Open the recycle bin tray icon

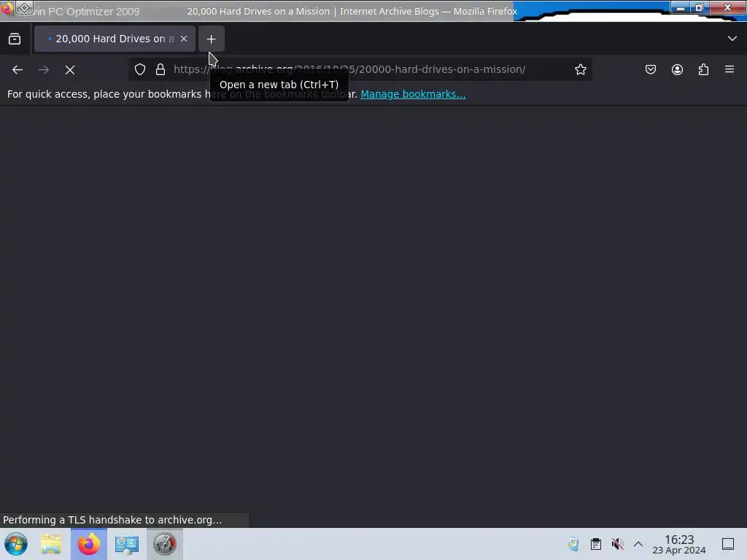[x=573, y=544]
